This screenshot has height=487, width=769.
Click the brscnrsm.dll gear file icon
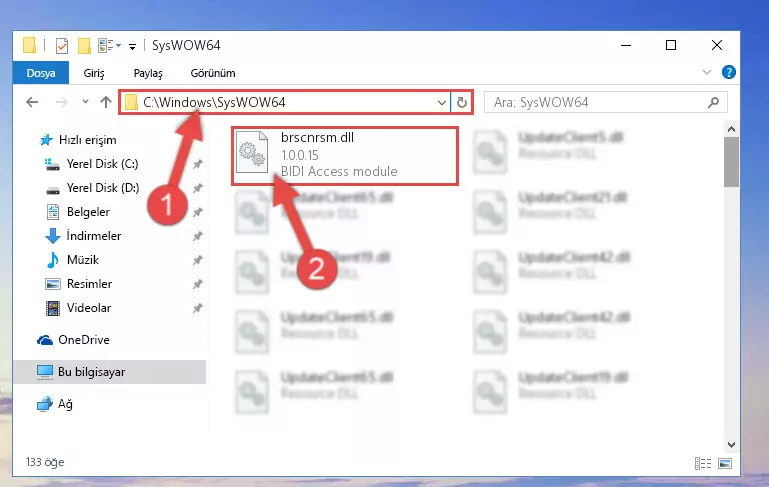tap(252, 153)
